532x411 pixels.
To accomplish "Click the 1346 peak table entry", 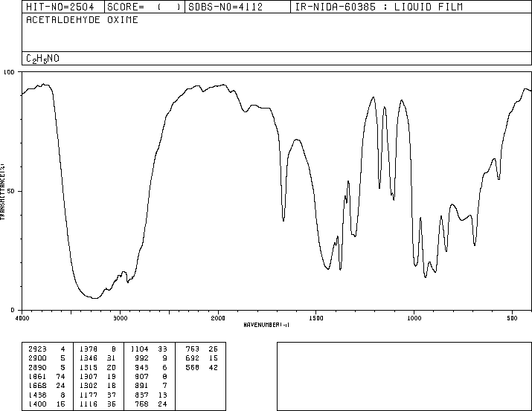I will (89, 357).
